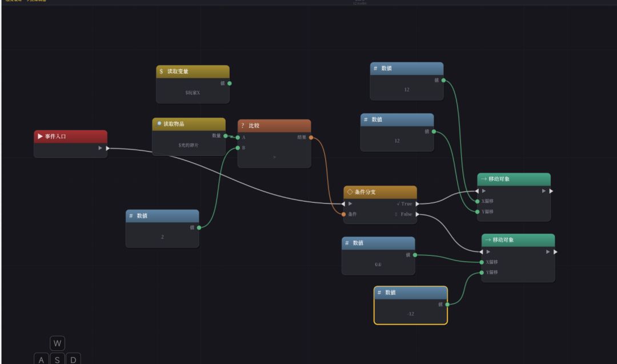Click the green 值 output port of 读取变量
The width and height of the screenshot is (617, 364).
tap(230, 83)
